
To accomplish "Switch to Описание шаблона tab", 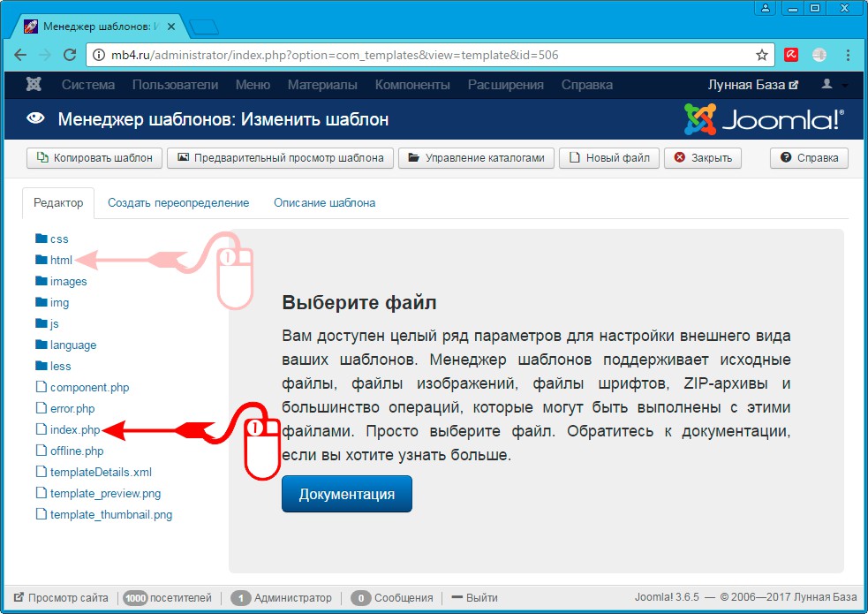I will point(324,202).
